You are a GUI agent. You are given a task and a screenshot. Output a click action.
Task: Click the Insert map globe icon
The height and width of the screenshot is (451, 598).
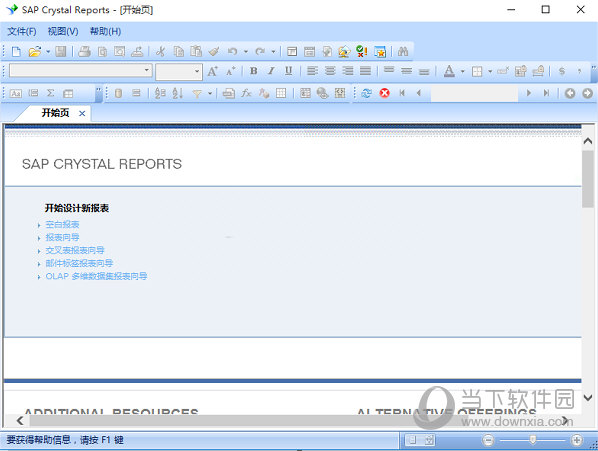[x=322, y=93]
